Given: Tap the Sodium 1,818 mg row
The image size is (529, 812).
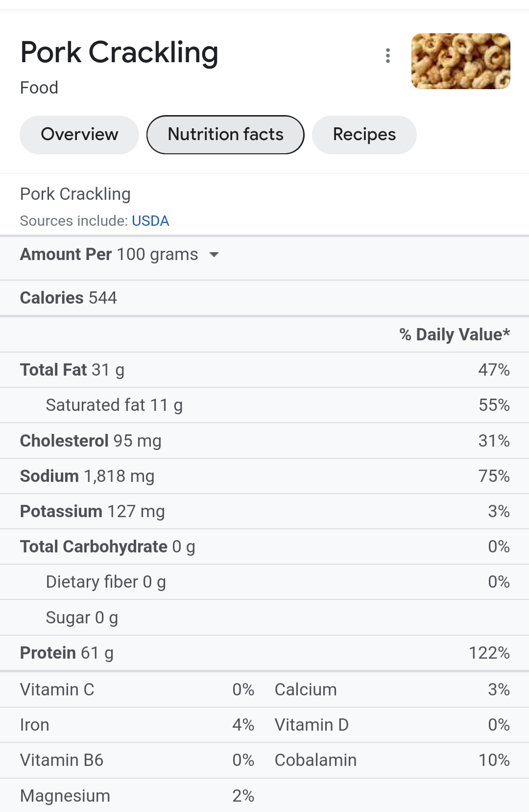Looking at the screenshot, I should point(264,476).
